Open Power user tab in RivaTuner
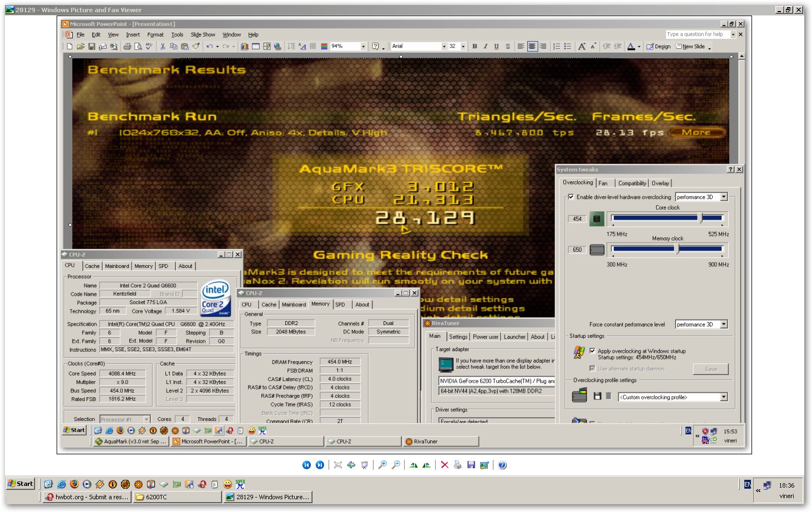 coord(486,337)
